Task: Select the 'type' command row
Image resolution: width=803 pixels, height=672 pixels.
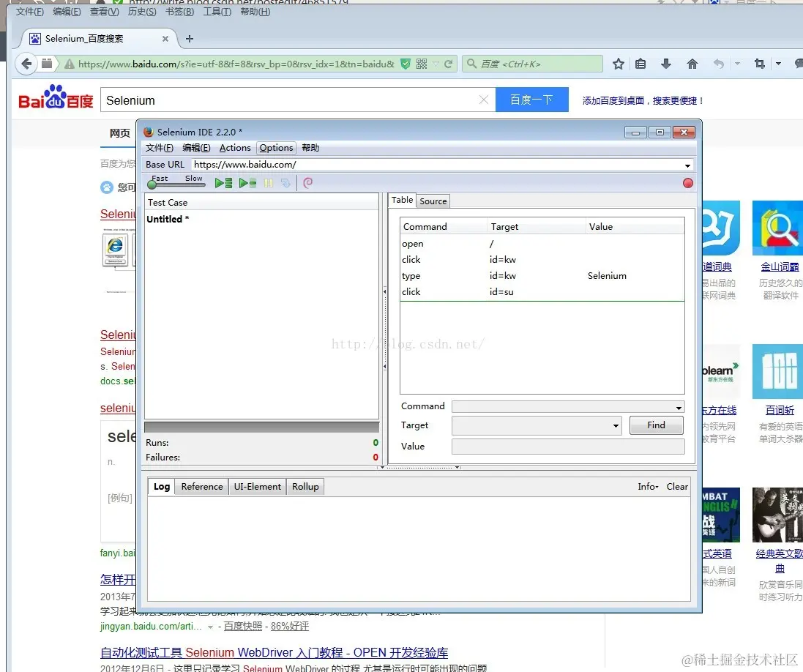Action: tap(542, 276)
